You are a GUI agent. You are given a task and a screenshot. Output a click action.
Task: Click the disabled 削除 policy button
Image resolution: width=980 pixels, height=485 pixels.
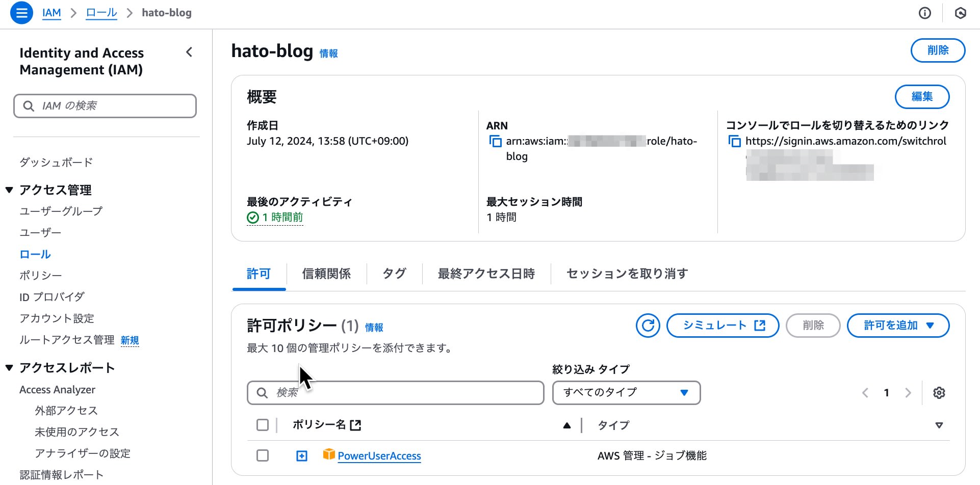[813, 326]
